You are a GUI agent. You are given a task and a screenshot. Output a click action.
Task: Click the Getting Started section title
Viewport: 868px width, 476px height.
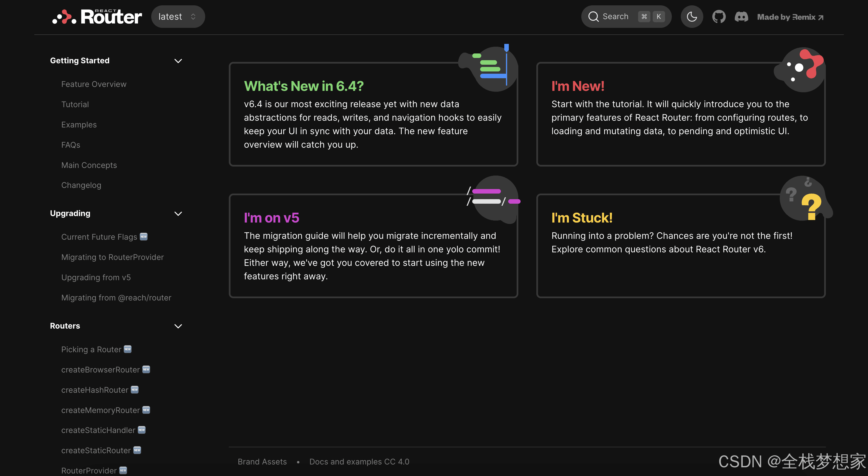coord(80,60)
